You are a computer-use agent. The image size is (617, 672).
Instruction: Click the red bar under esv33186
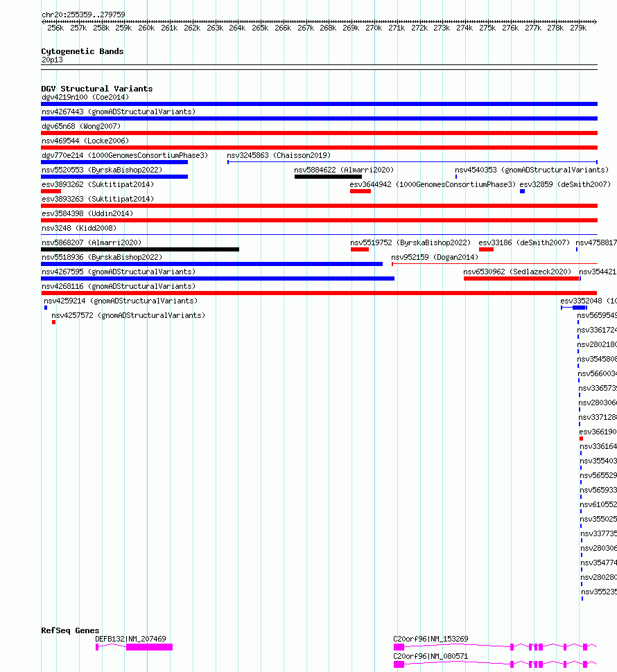pos(486,249)
